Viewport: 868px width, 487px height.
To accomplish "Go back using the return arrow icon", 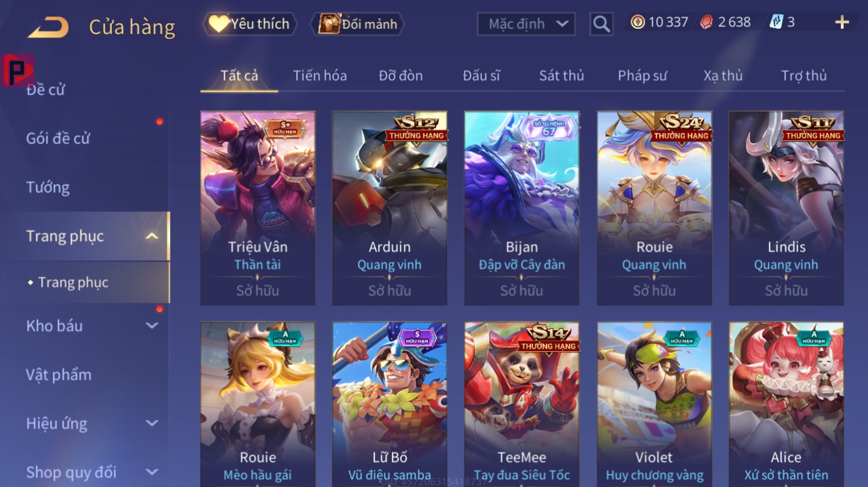I will 48,27.
